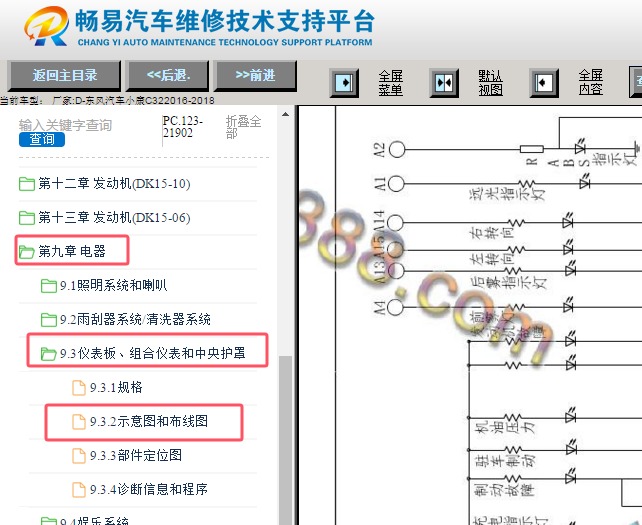
Task: Open chapter 第十三章 发动机(DK15-06)
Action: pos(114,218)
